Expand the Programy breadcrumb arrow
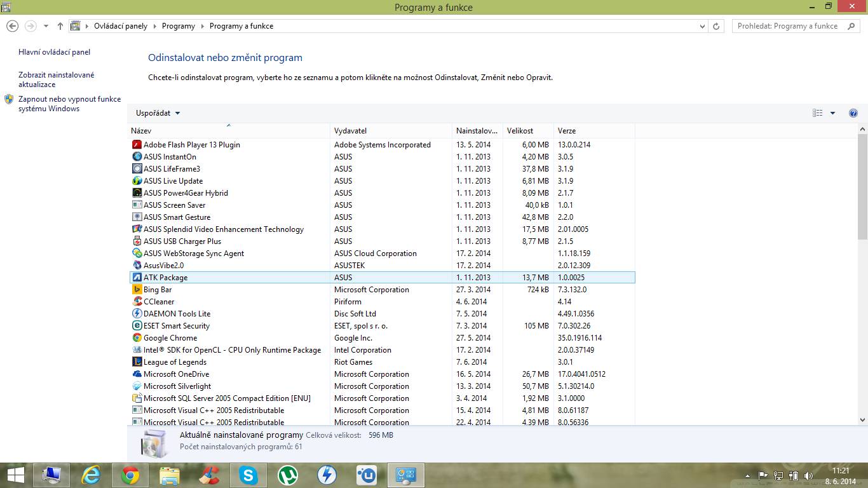 click(x=202, y=26)
